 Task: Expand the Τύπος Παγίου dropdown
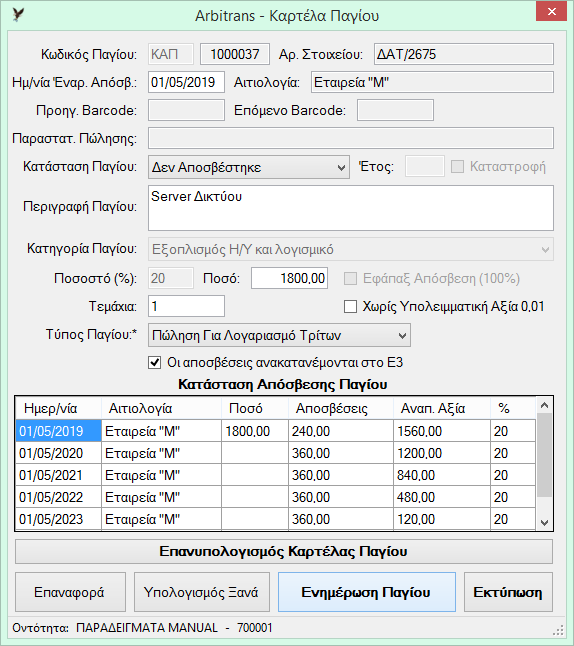(279, 335)
